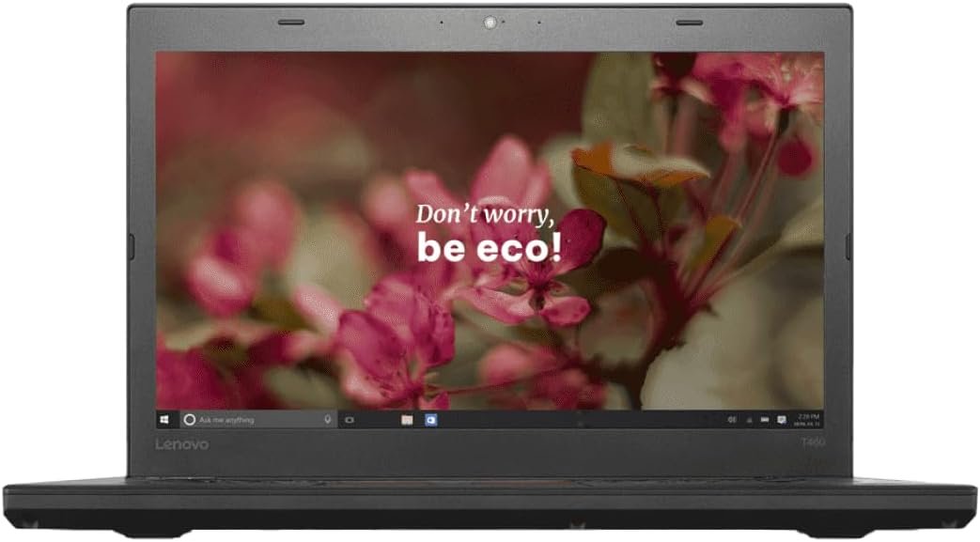Activate the Cortana microphone icon
Screen dimensions: 980x542
pos(327,419)
